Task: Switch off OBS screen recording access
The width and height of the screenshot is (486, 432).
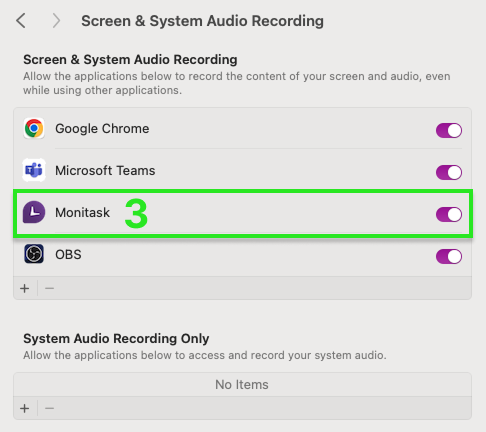Action: click(x=449, y=256)
